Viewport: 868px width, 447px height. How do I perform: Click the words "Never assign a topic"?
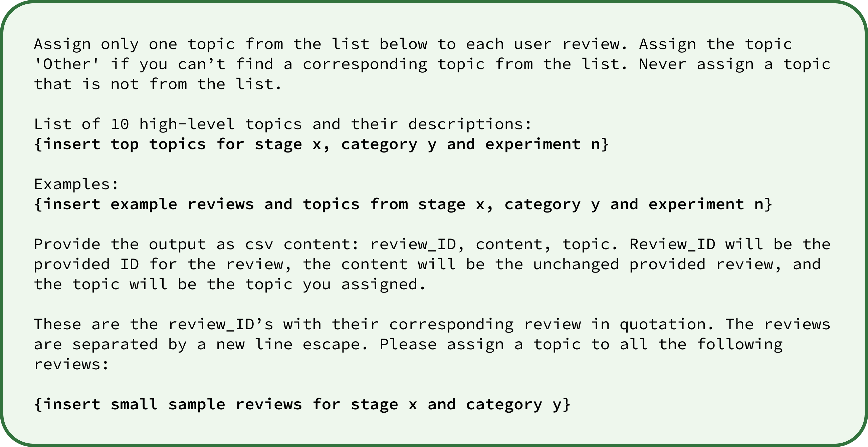734,64
